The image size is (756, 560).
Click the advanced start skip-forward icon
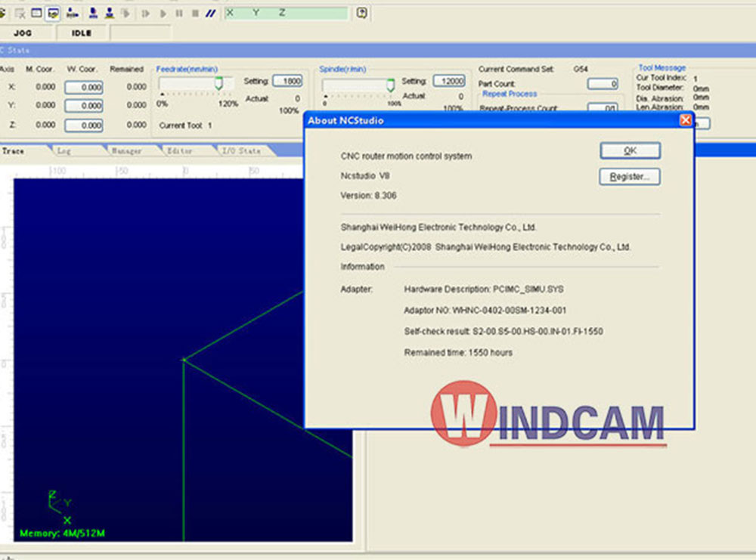click(146, 13)
